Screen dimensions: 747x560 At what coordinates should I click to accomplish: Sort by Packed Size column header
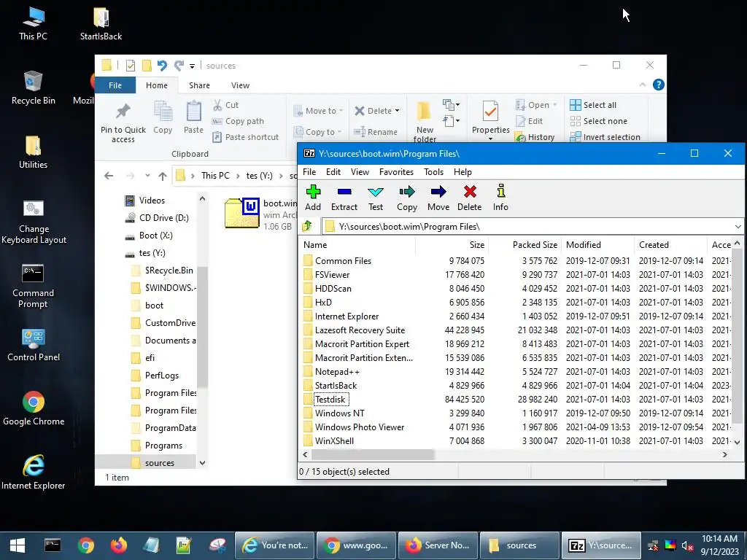[x=525, y=245]
